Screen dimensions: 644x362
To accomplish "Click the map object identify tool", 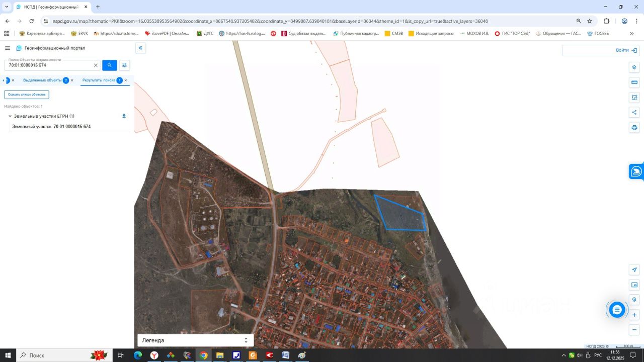I will point(634,300).
